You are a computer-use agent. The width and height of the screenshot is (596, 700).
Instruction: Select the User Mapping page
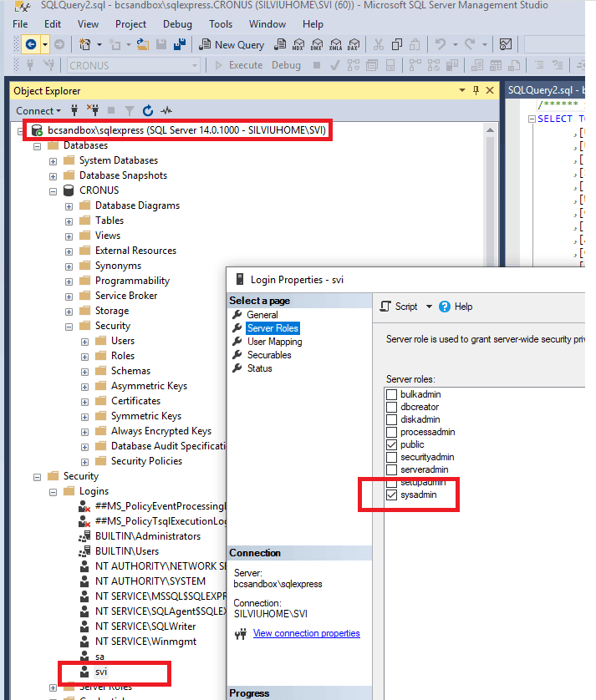pos(275,342)
